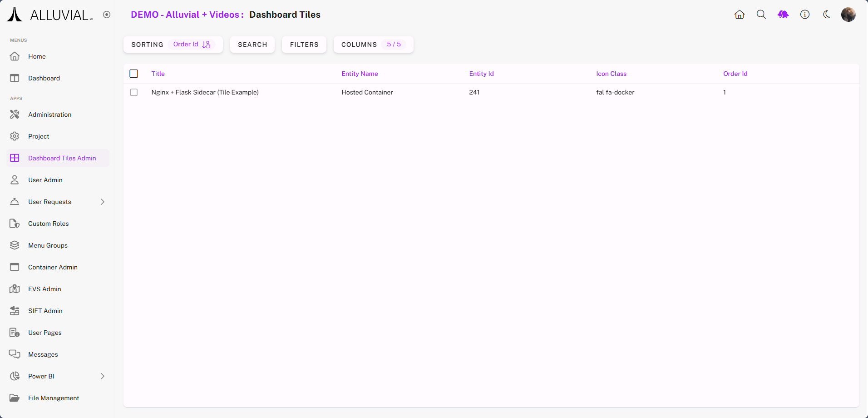
Task: Toggle dark mode with moon icon
Action: coord(826,15)
